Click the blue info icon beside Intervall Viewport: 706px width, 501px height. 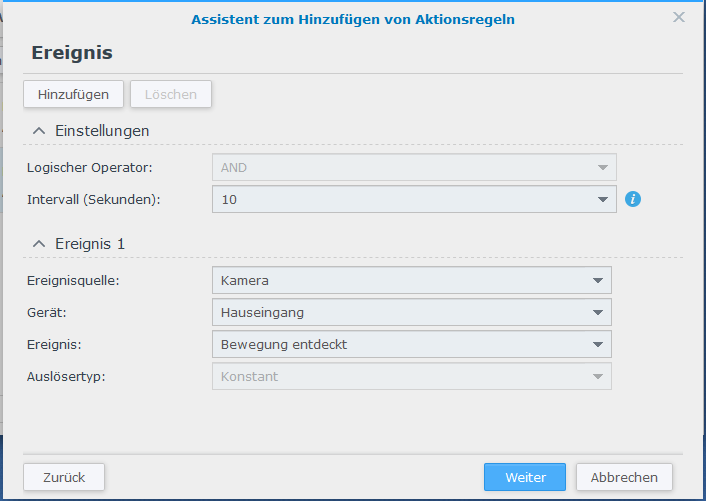pyautogui.click(x=633, y=199)
